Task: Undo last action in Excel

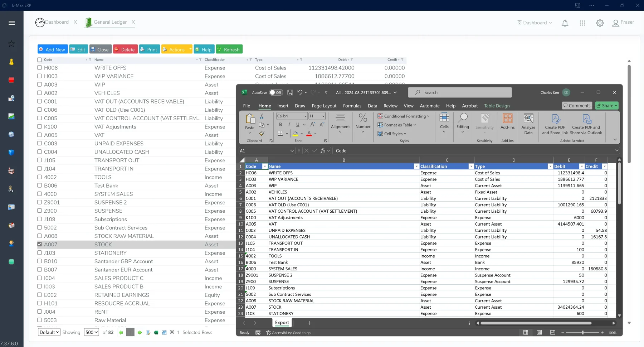Action: tap(300, 92)
